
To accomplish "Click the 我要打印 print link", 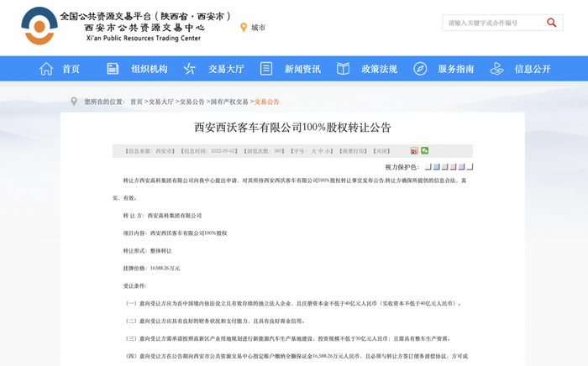I will [353, 151].
